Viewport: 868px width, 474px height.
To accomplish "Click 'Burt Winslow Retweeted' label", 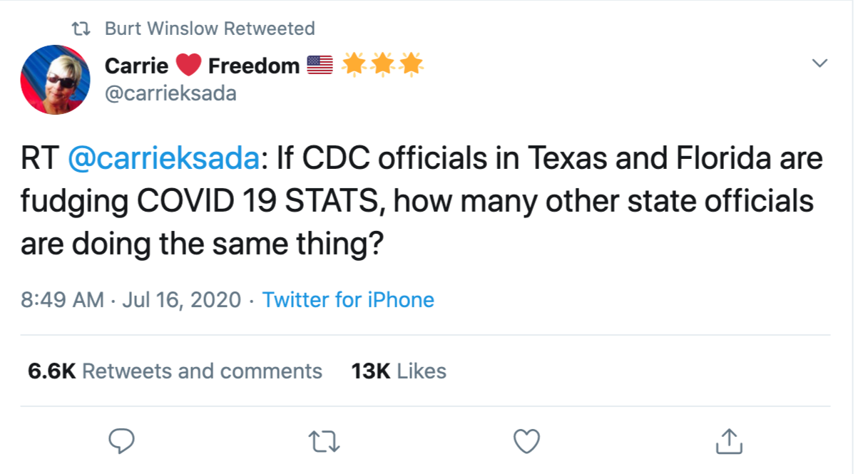I will click(x=210, y=29).
